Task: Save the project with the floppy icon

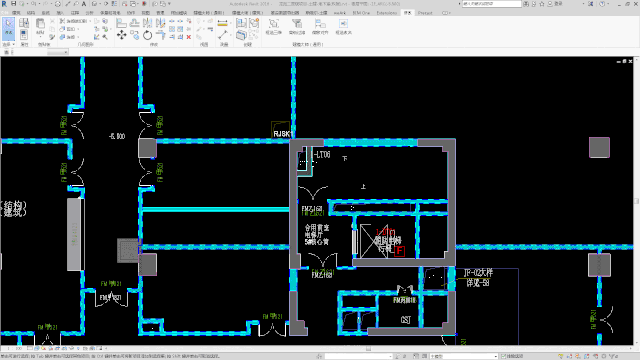Action: 13,4
